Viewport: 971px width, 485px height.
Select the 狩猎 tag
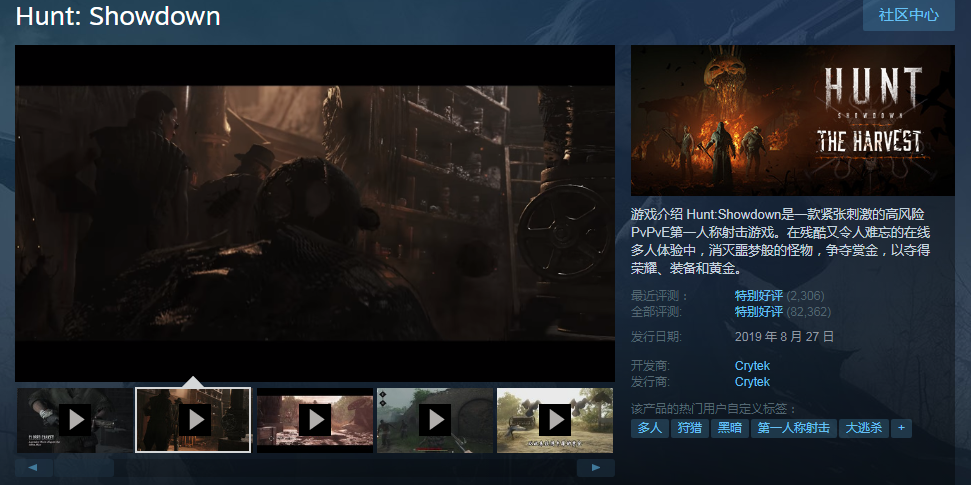click(690, 428)
